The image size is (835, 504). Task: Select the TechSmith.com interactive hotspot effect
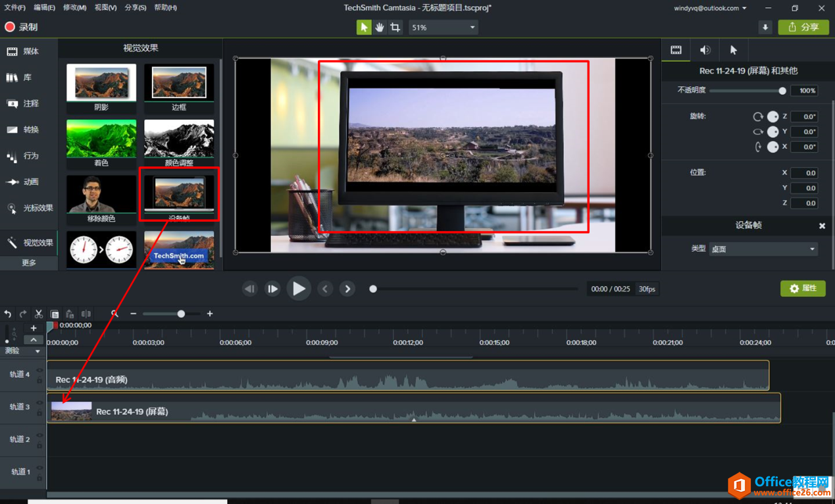(179, 249)
